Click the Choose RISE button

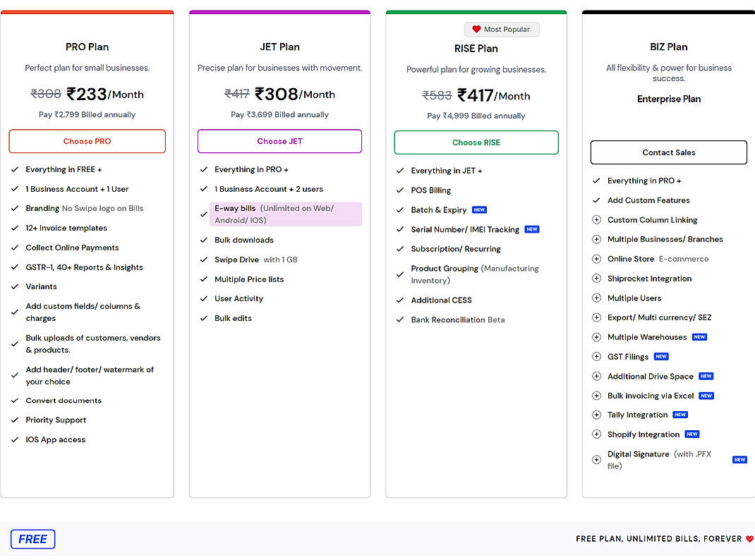(476, 142)
